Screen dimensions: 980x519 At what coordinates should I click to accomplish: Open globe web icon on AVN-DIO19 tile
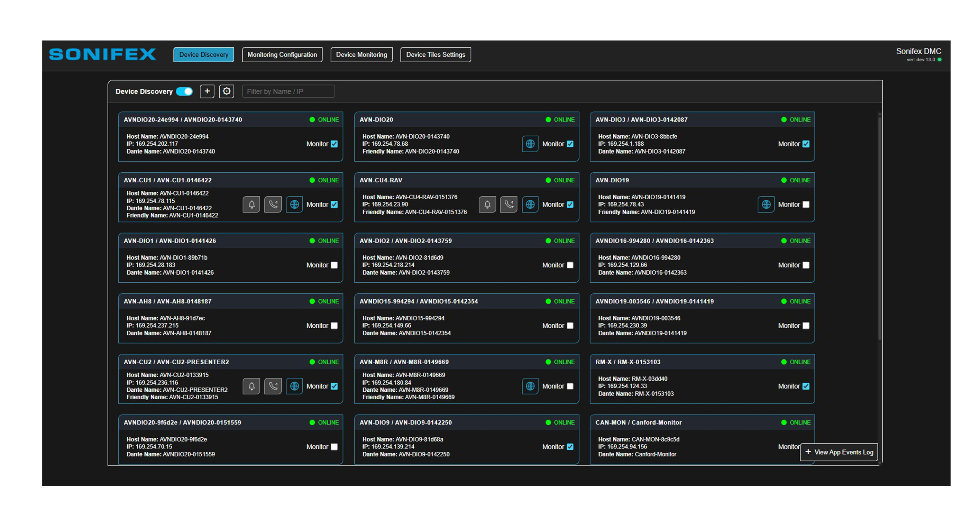tap(766, 205)
